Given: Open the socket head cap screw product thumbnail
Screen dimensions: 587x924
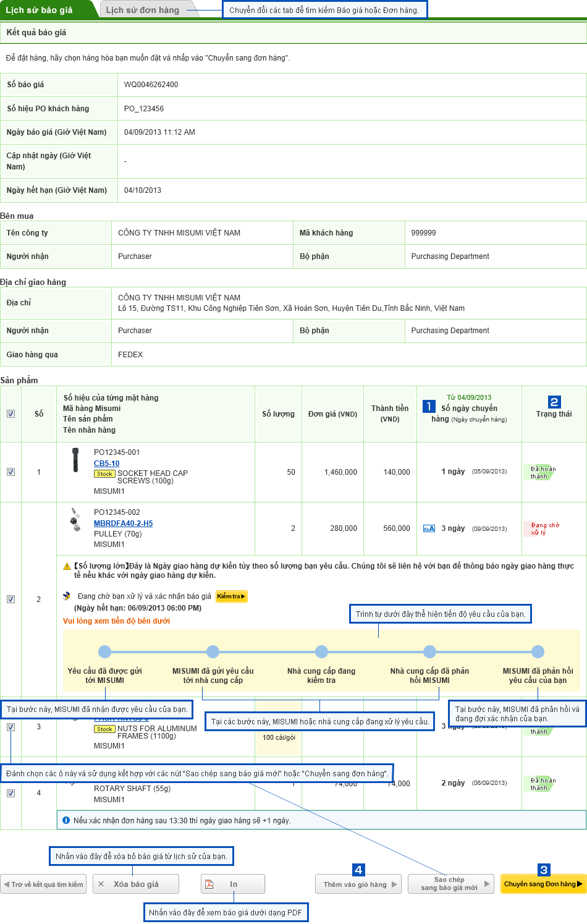Looking at the screenshot, I should pyautogui.click(x=75, y=460).
